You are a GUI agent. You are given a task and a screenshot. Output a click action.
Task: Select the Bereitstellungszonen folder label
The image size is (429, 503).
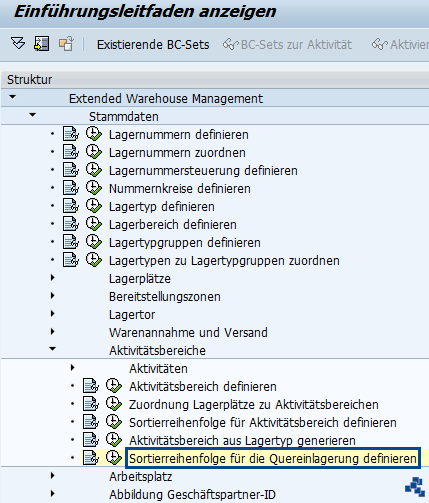[165, 297]
